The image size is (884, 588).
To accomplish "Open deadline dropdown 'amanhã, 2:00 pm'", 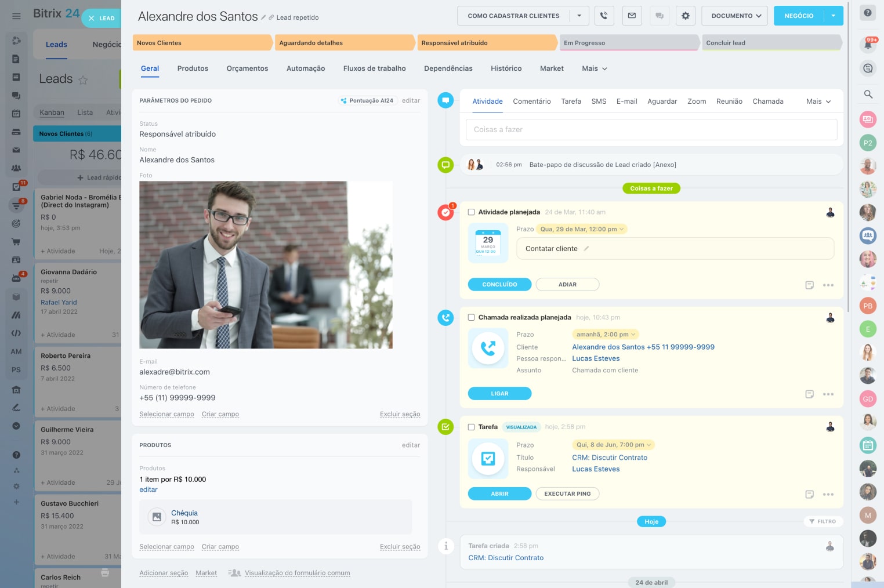I will coord(606,335).
